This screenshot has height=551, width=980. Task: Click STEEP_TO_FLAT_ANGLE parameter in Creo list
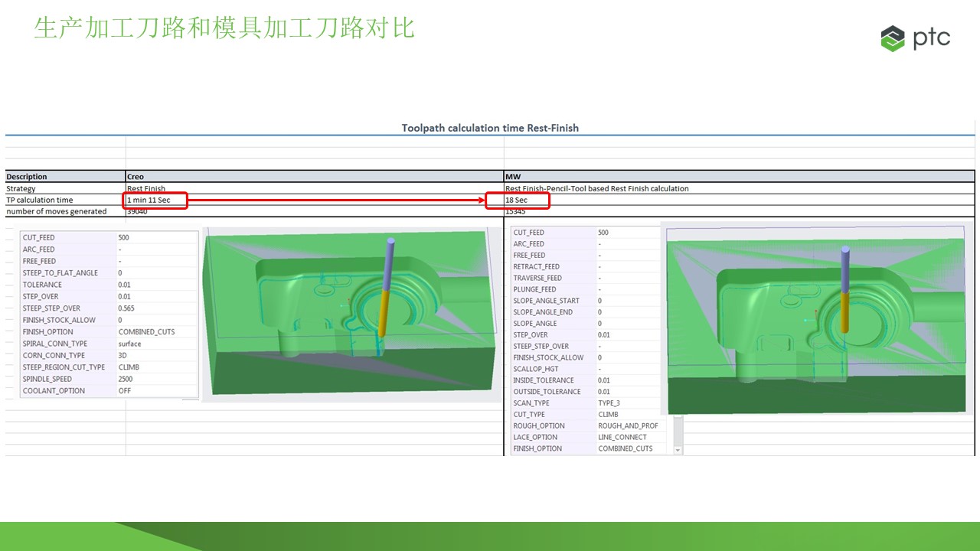click(x=60, y=273)
